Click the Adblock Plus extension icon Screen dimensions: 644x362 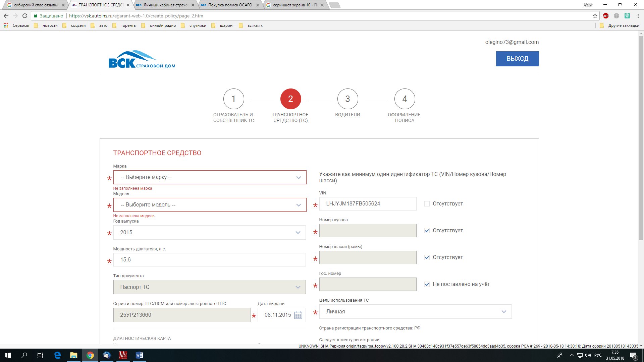click(x=606, y=16)
